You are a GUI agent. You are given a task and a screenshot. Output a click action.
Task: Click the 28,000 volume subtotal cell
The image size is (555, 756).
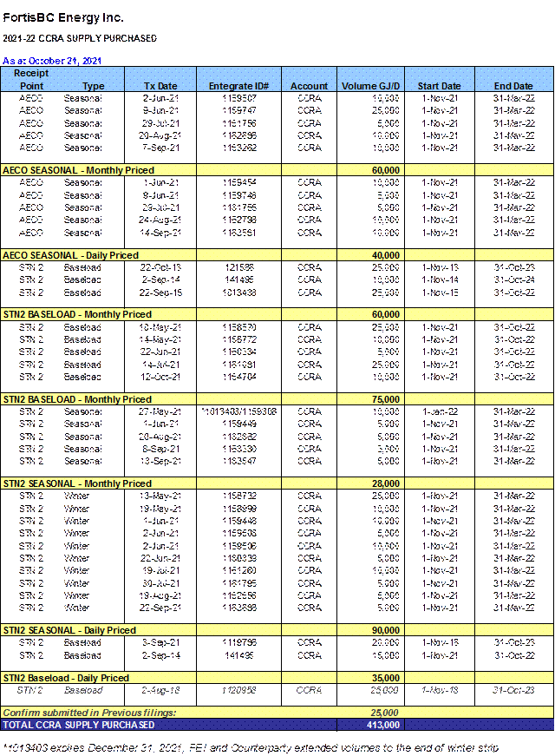pyautogui.click(x=386, y=483)
